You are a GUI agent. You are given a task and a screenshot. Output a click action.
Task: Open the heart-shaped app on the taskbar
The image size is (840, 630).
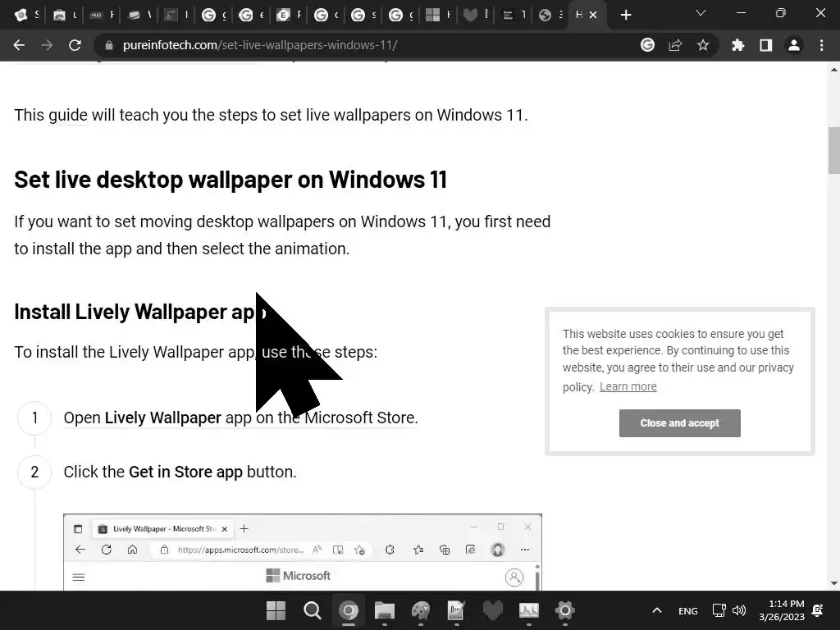(493, 610)
